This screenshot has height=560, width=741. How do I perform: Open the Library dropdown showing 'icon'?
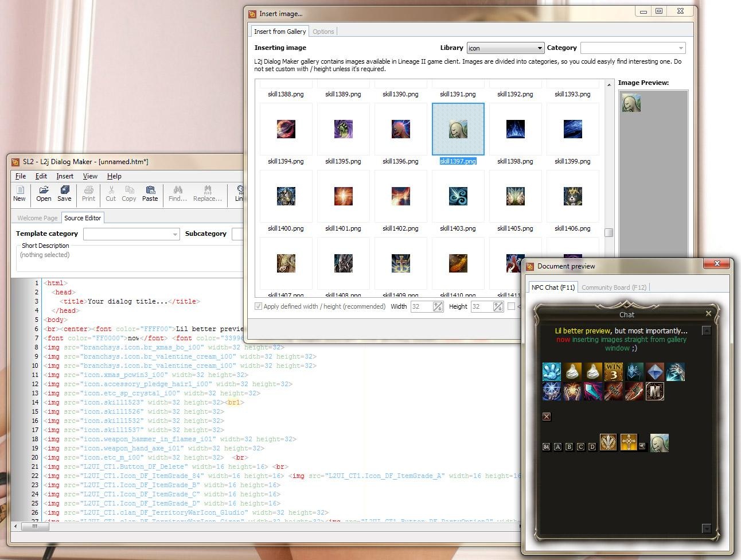[x=539, y=48]
